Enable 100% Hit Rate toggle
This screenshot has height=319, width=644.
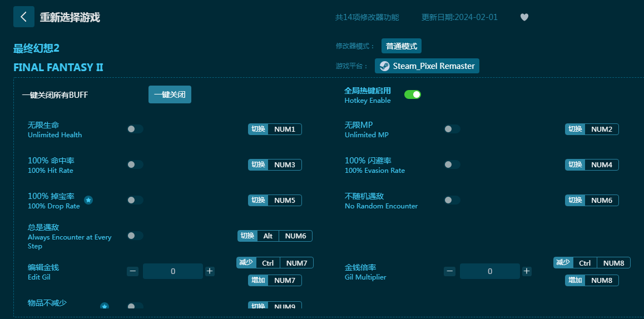tap(135, 165)
